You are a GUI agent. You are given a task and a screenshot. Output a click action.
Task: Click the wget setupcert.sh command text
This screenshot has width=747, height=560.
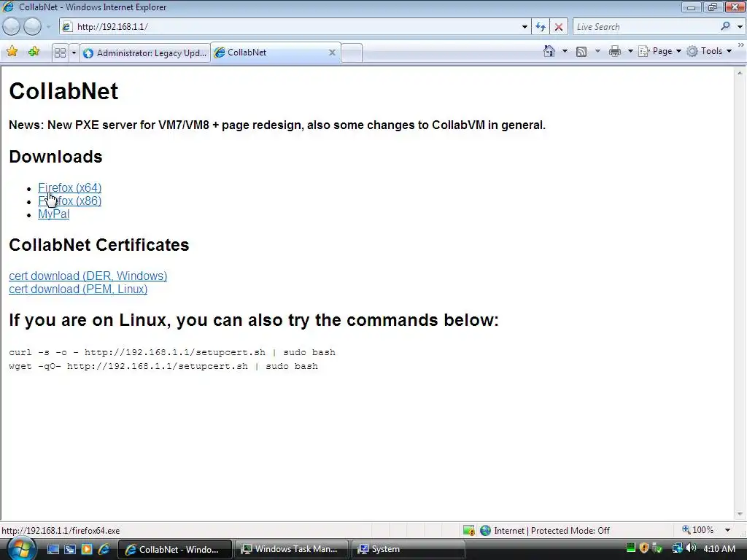163,366
